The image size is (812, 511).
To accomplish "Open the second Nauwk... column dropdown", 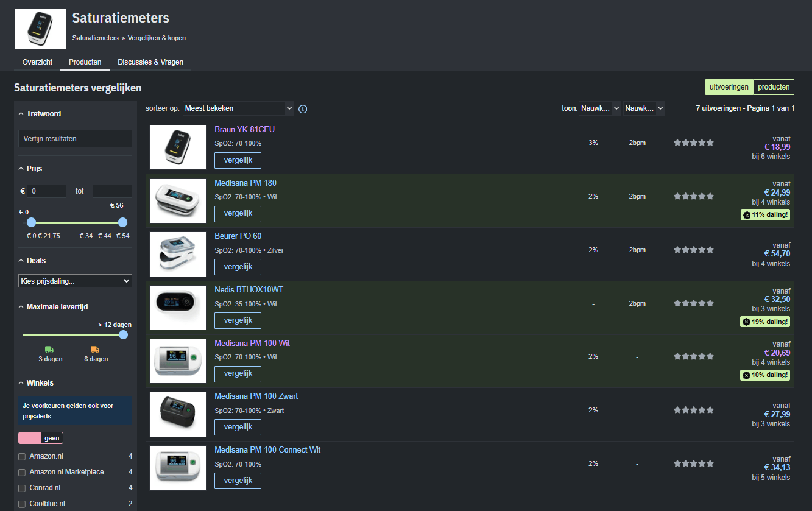I will tap(644, 108).
